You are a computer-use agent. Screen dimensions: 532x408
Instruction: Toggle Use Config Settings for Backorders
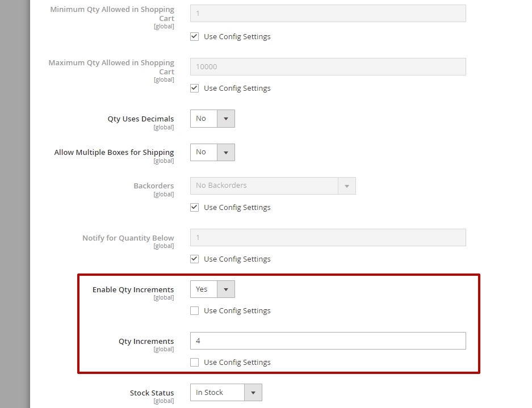coord(194,207)
